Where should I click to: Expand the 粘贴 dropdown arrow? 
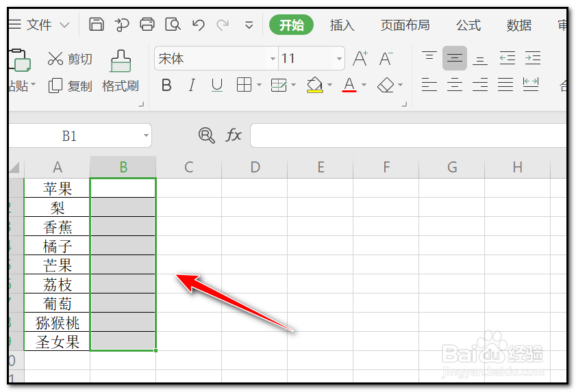pos(34,84)
